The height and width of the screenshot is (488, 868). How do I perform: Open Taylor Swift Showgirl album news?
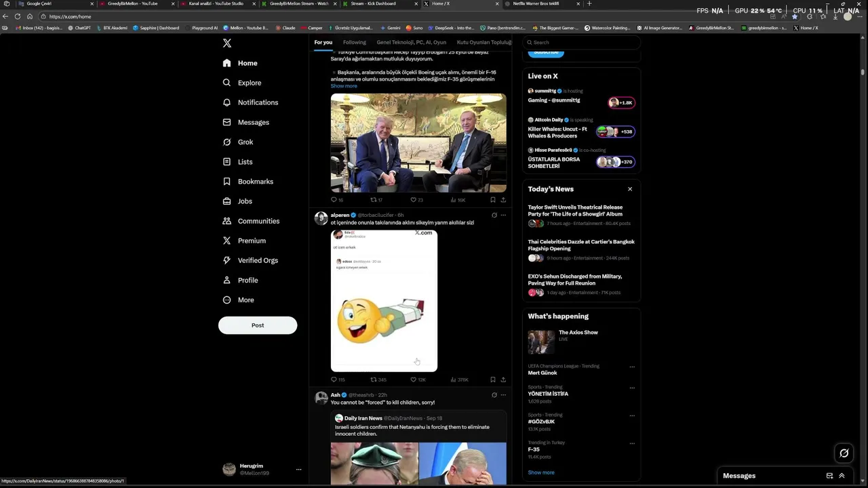click(580, 216)
